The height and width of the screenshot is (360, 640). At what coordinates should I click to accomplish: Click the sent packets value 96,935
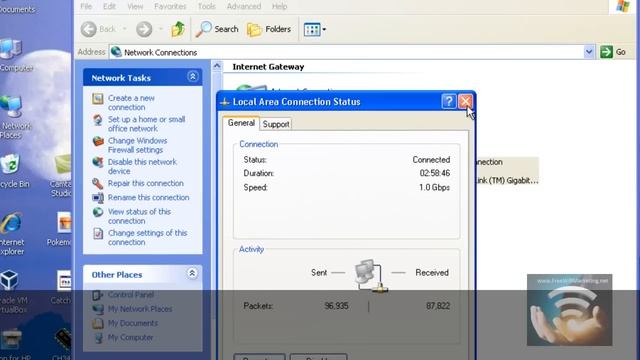point(336,306)
